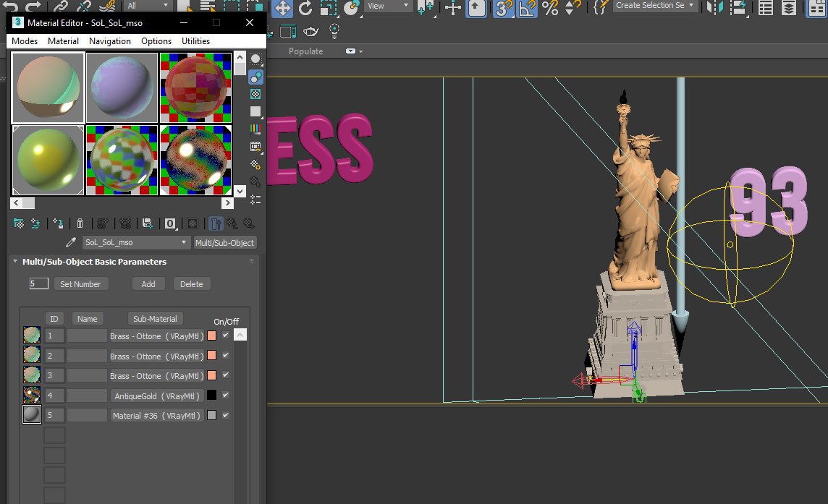Click Put to Library icon
This screenshot has width=828, height=504.
pyautogui.click(x=148, y=223)
